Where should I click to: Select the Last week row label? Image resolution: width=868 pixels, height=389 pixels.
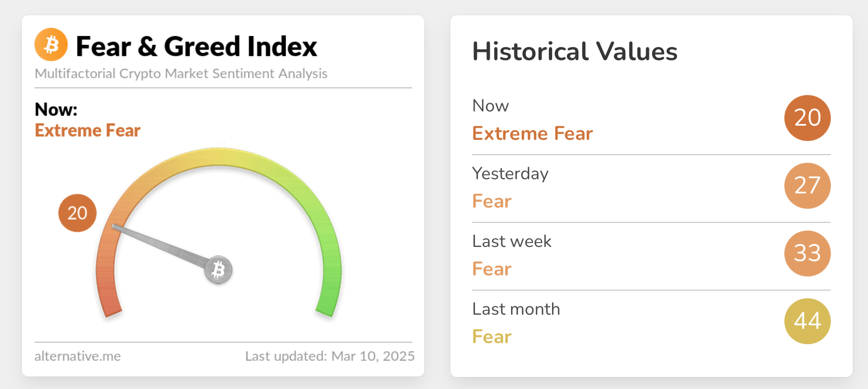(512, 241)
